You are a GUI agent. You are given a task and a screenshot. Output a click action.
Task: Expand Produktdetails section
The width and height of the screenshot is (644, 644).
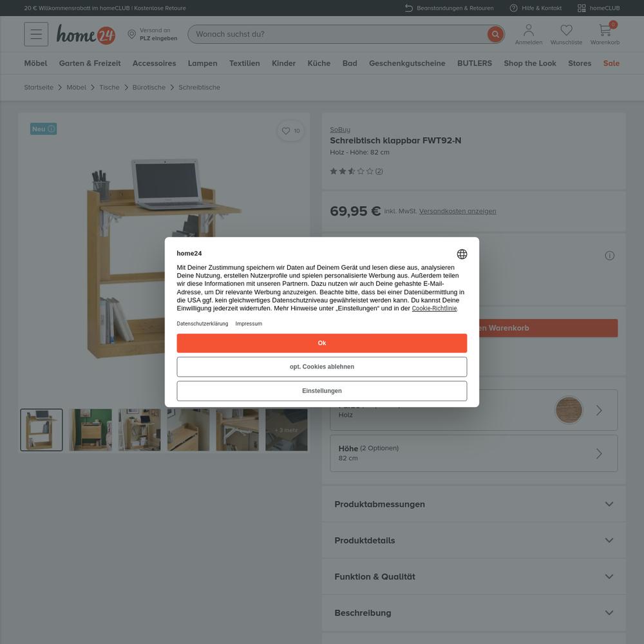[x=473, y=540]
